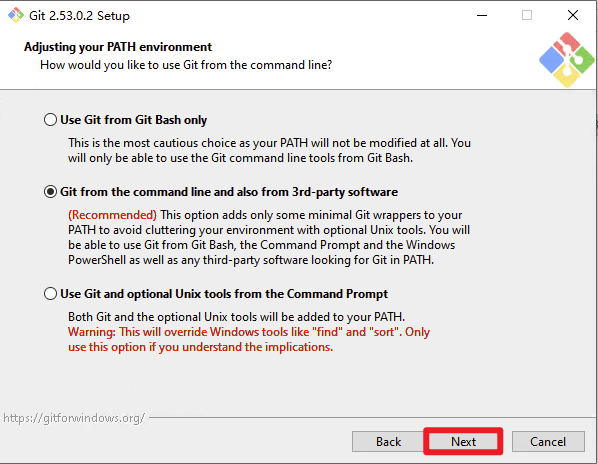Select "Use Git from Git Bash only"
This screenshot has width=598, height=464.
[50, 120]
